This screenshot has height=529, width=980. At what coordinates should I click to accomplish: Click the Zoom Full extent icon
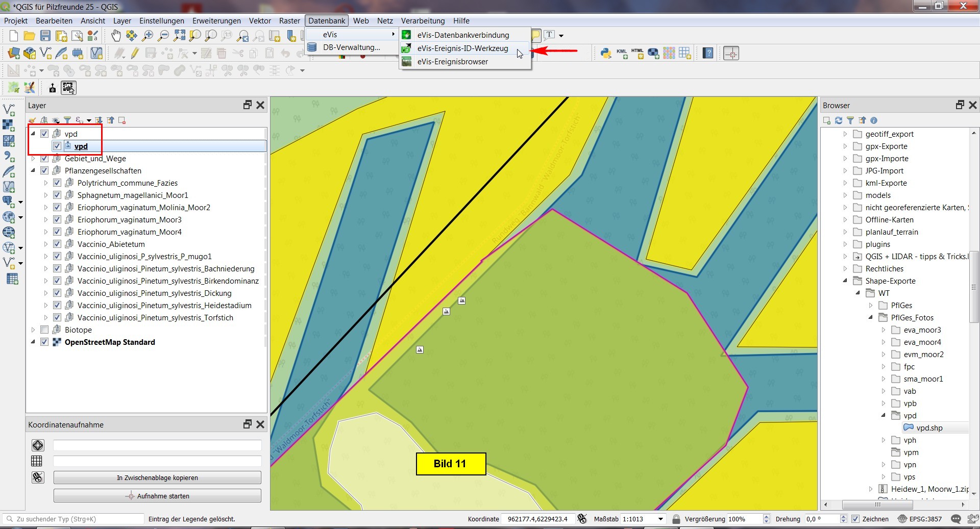coord(179,35)
